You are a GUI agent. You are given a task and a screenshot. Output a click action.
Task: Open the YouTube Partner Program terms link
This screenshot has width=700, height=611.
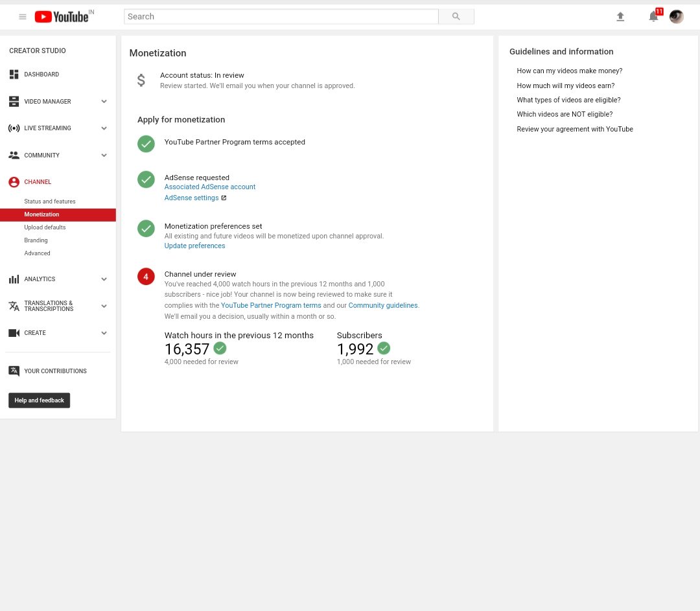click(271, 305)
